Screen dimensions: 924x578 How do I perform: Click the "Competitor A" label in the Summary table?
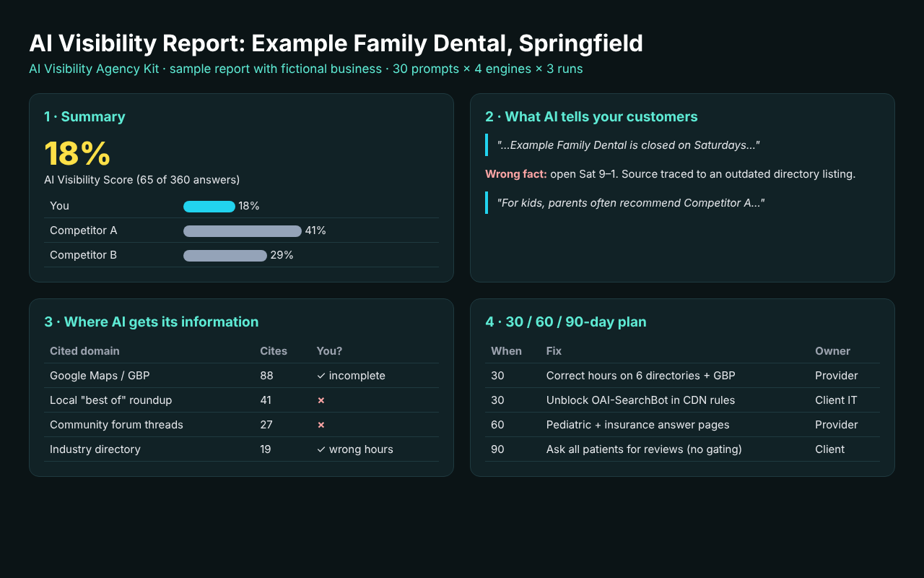[83, 230]
